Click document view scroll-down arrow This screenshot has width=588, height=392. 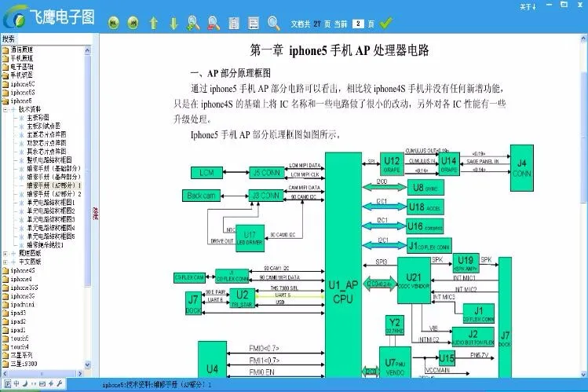coord(583,374)
